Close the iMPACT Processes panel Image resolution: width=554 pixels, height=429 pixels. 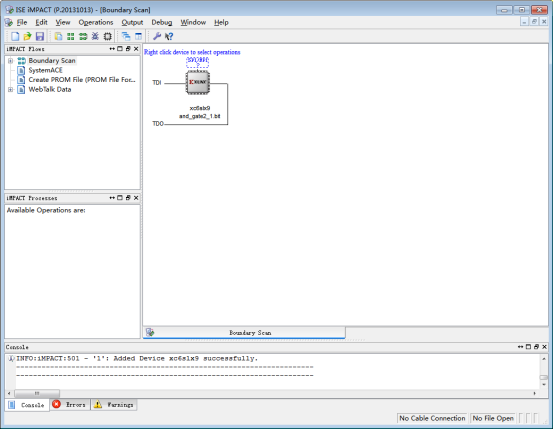pos(136,198)
